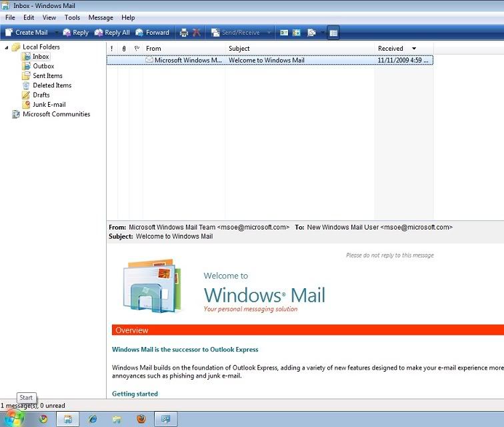504x427 pixels.
Task: Open the Send/Receive dropdown arrow
Action: pyautogui.click(x=269, y=33)
